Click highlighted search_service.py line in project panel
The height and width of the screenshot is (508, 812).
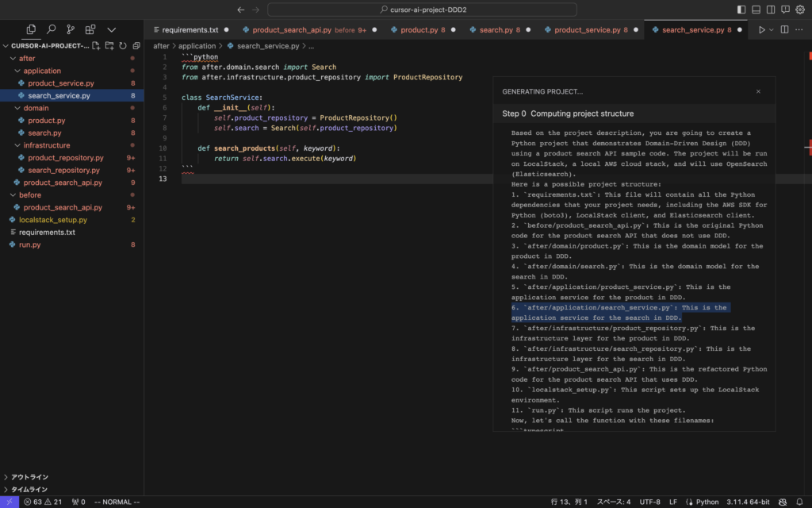[620, 313]
